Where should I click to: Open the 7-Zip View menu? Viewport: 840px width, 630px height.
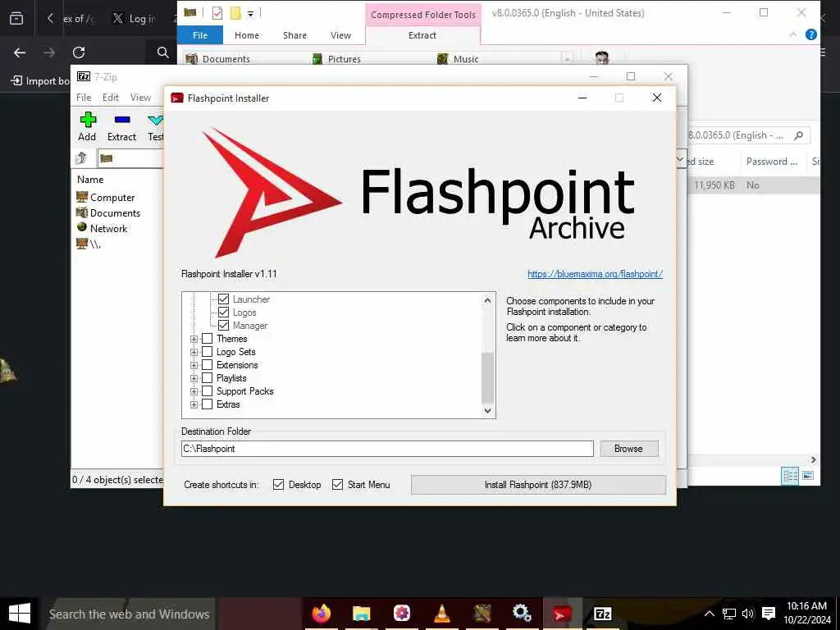tap(140, 98)
